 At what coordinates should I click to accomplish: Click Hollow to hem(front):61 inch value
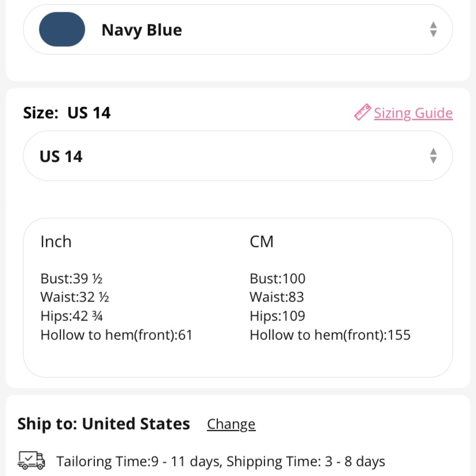[x=117, y=335]
